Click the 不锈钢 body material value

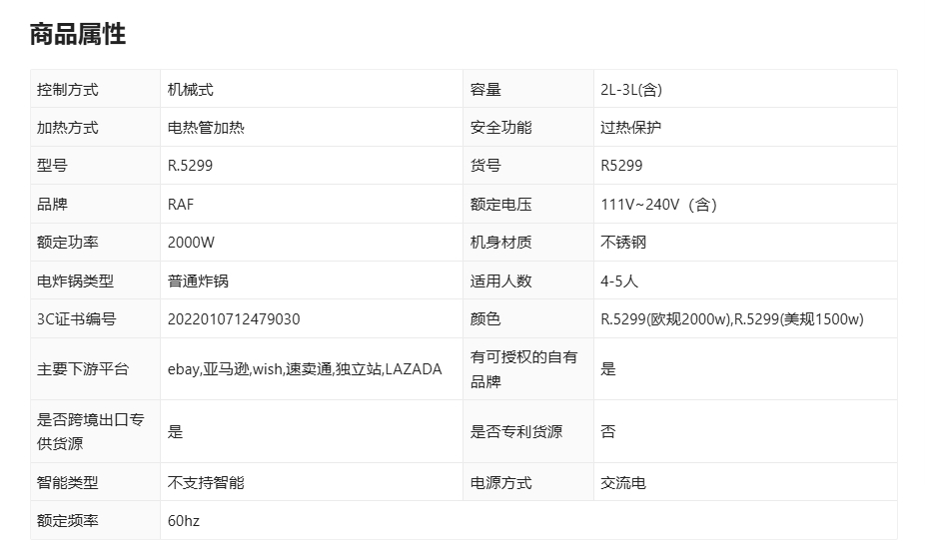tap(623, 243)
